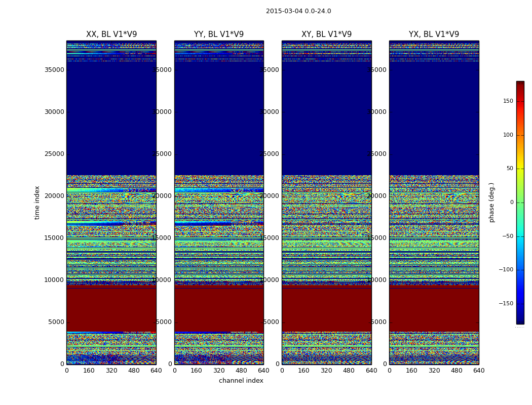Click colorbar tick label "−50"
This screenshot has height=405, width=532.
click(x=508, y=236)
